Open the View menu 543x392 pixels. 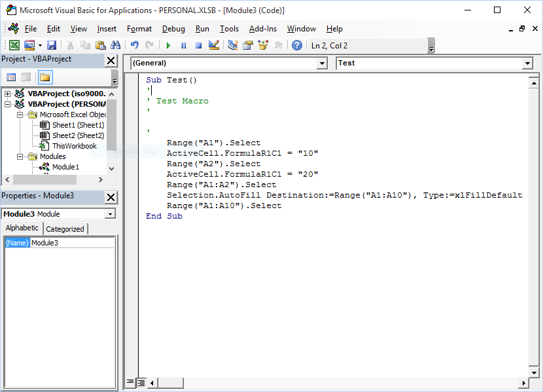pos(79,29)
